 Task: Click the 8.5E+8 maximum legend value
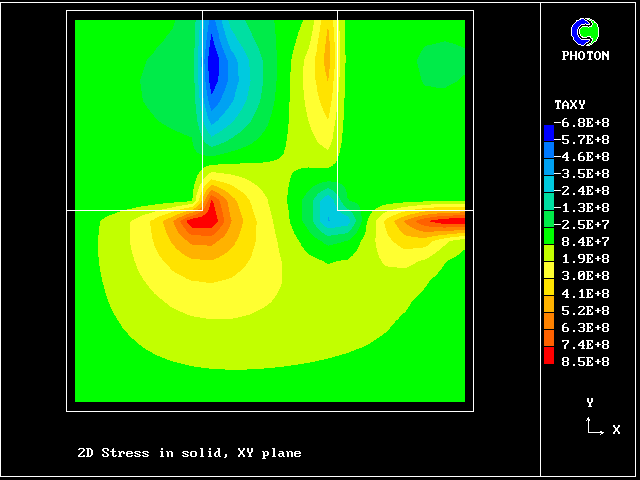(583, 361)
